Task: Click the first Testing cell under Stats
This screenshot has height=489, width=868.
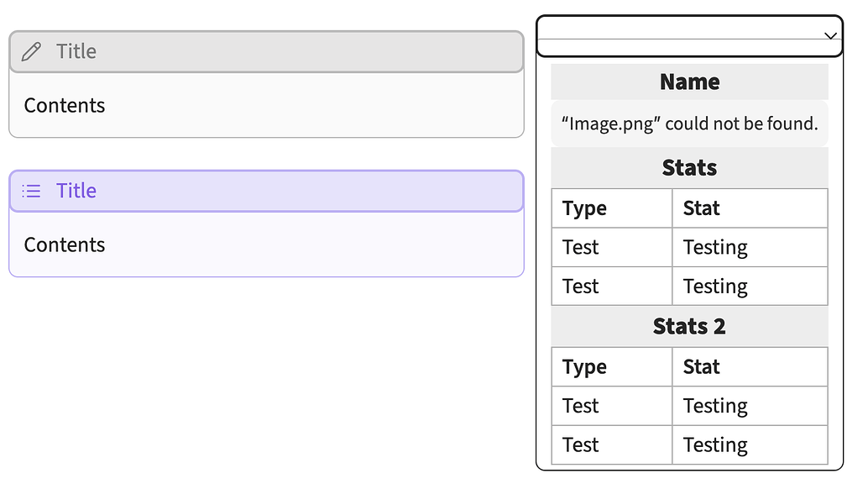Action: pyautogui.click(x=714, y=247)
